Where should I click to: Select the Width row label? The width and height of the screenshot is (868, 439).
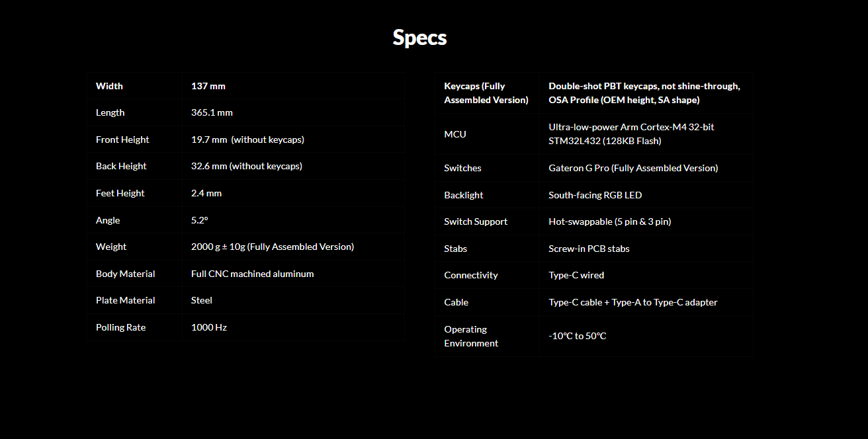[x=109, y=86]
